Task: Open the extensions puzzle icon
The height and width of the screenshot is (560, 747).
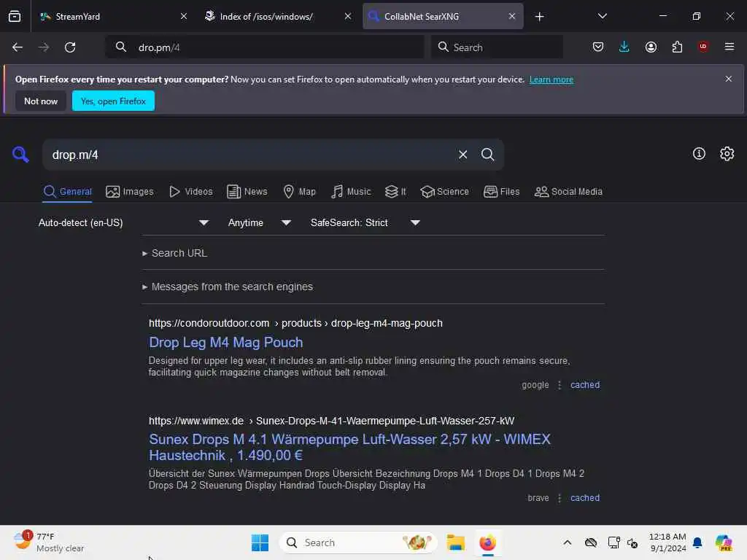Action: 677,47
